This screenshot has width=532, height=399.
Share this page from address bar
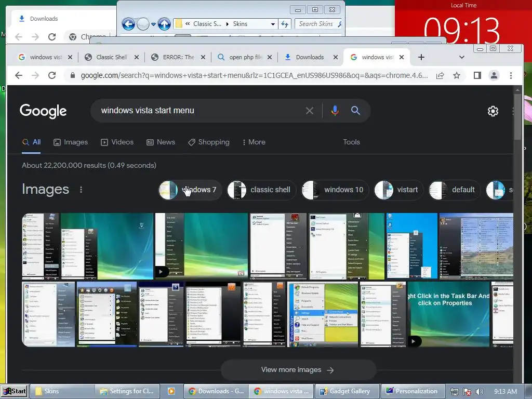440,75
